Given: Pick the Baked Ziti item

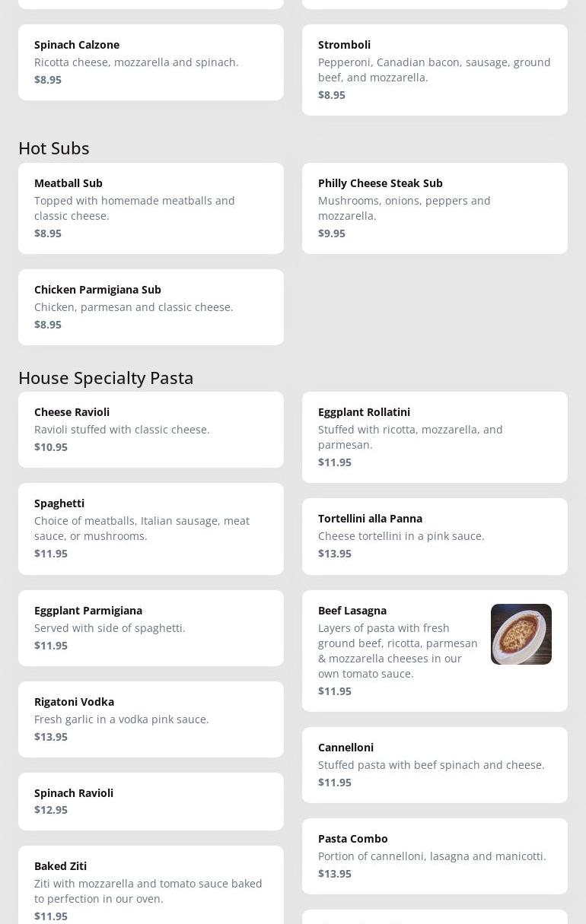Looking at the screenshot, I should 151,886.
